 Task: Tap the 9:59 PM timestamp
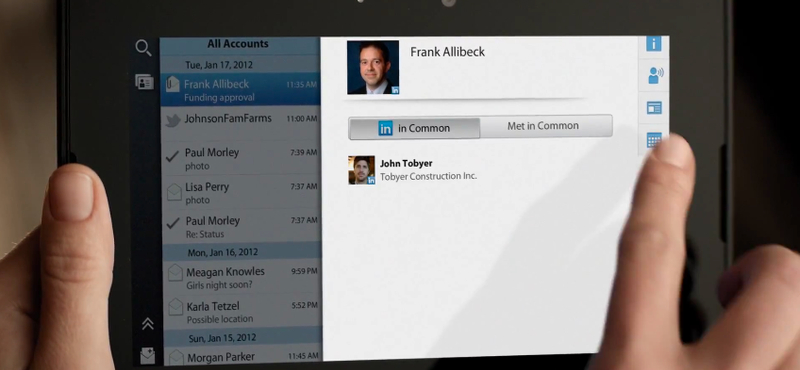(305, 271)
